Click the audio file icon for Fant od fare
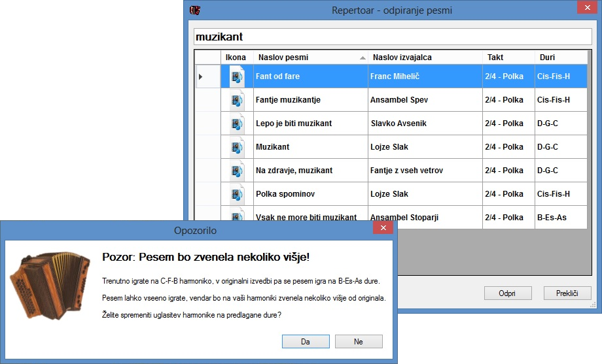 pos(236,76)
